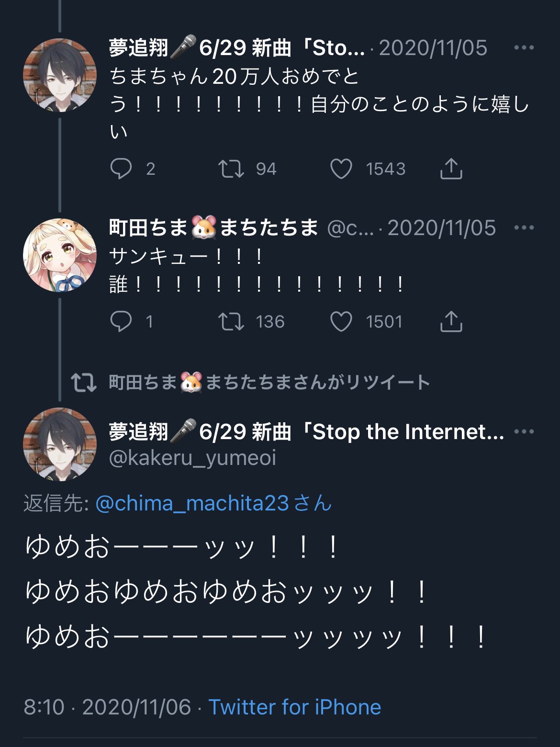Retweet the tweet with 94 retweets

tap(231, 169)
